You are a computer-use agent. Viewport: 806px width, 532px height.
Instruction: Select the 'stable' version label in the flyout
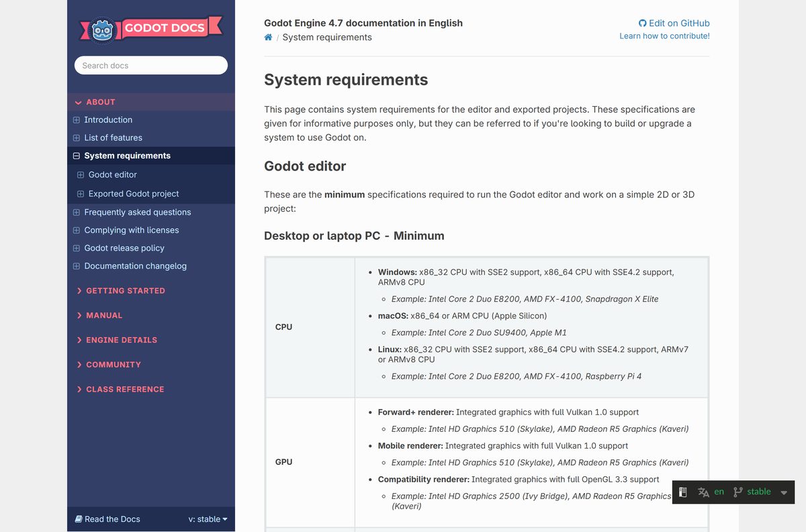[x=759, y=492]
